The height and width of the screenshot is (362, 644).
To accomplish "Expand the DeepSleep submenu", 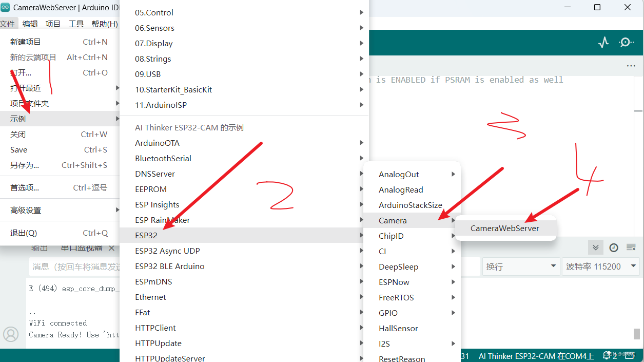I will tap(412, 266).
